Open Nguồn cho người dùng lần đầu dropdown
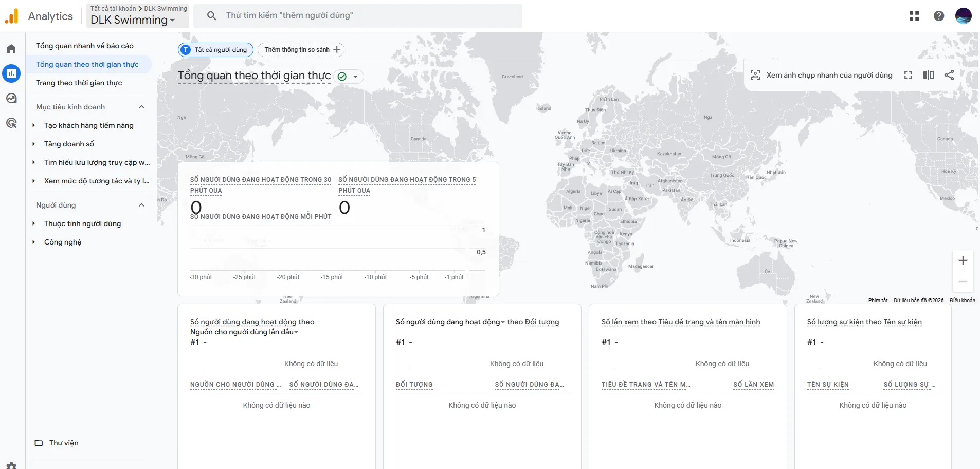This screenshot has width=980, height=469. point(244,332)
